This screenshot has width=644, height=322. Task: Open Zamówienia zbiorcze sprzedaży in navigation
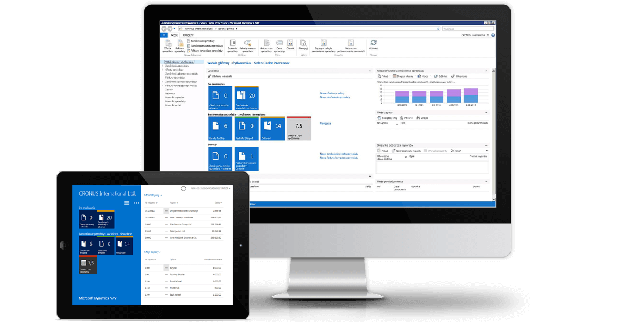point(181,74)
